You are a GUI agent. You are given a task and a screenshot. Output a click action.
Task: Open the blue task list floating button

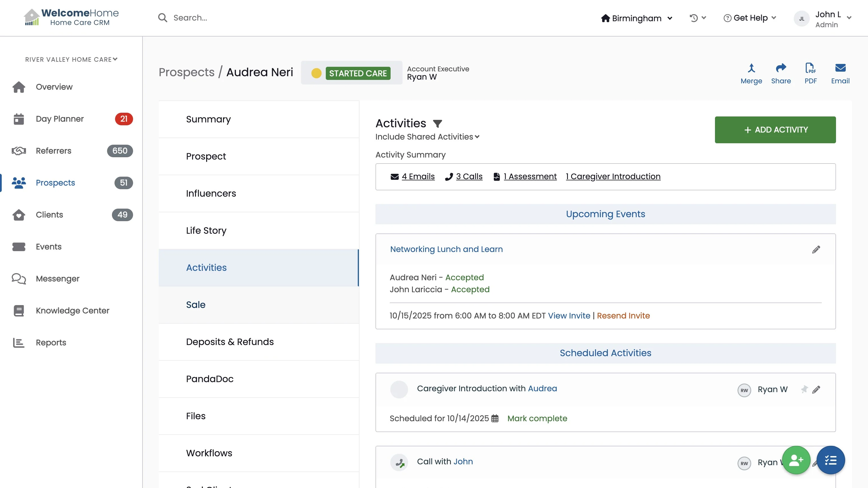tap(831, 460)
